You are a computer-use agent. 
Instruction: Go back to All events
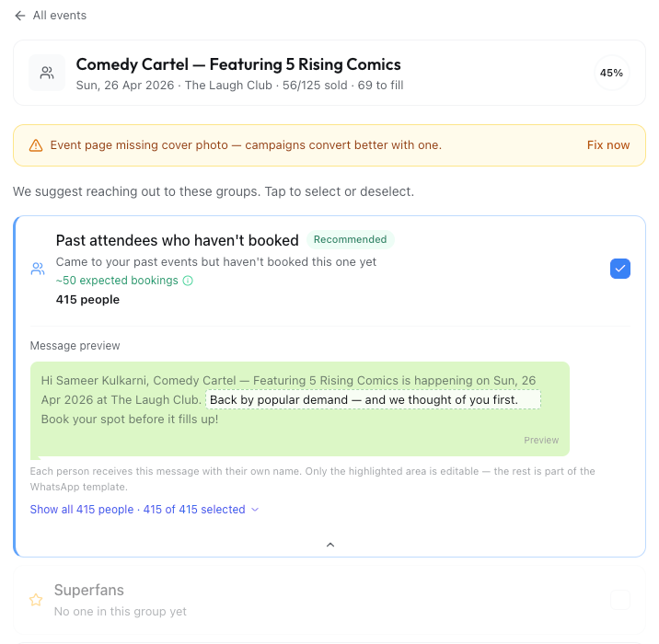(x=59, y=16)
